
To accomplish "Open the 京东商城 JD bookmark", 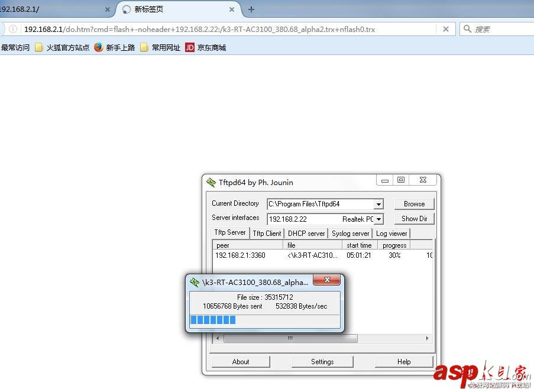I will [206, 47].
